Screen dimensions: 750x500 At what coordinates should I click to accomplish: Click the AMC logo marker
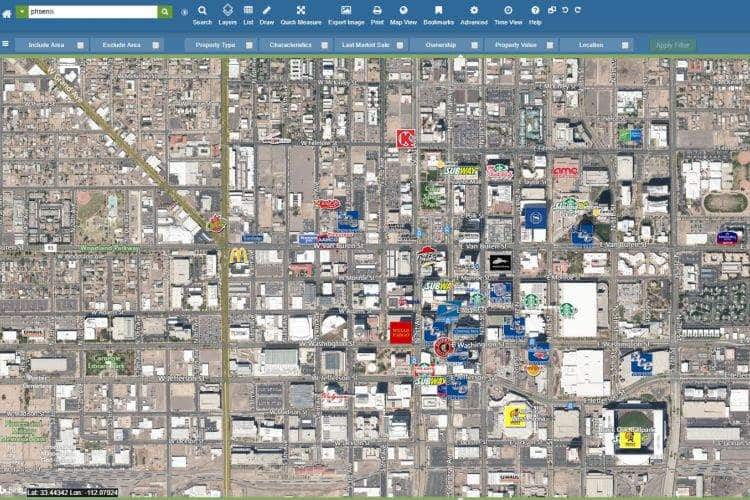pyautogui.click(x=565, y=171)
